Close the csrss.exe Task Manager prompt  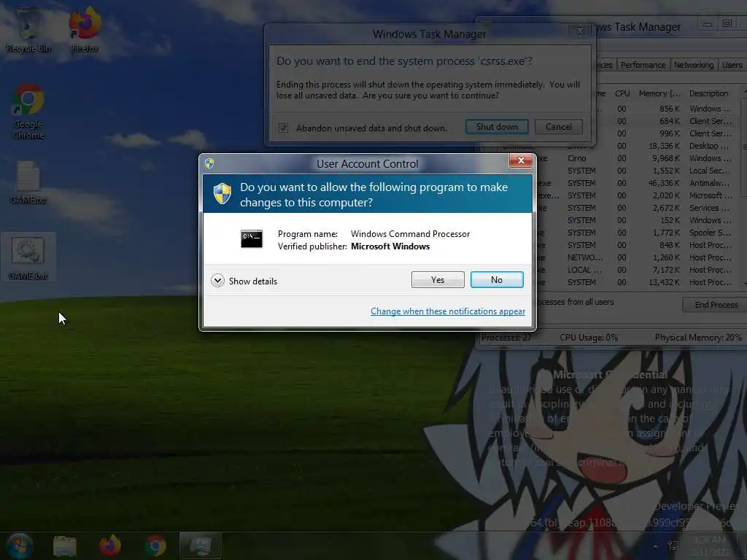click(x=580, y=31)
